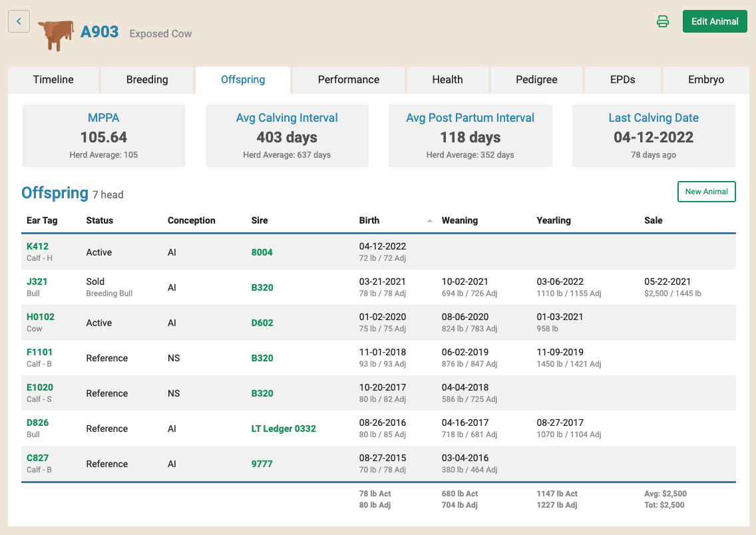The width and height of the screenshot is (756, 535).
Task: Click the printer icon
Action: click(x=662, y=21)
